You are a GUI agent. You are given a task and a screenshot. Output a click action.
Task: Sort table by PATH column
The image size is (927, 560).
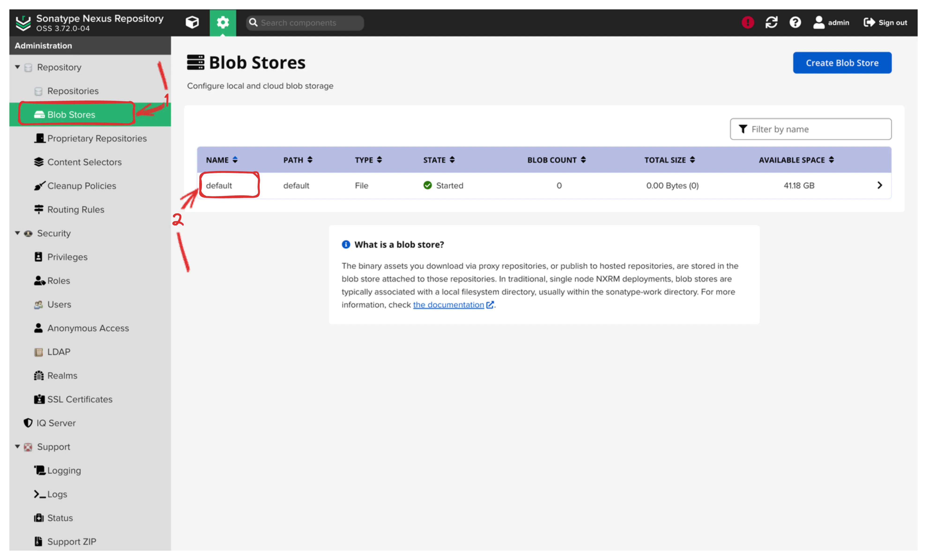298,160
